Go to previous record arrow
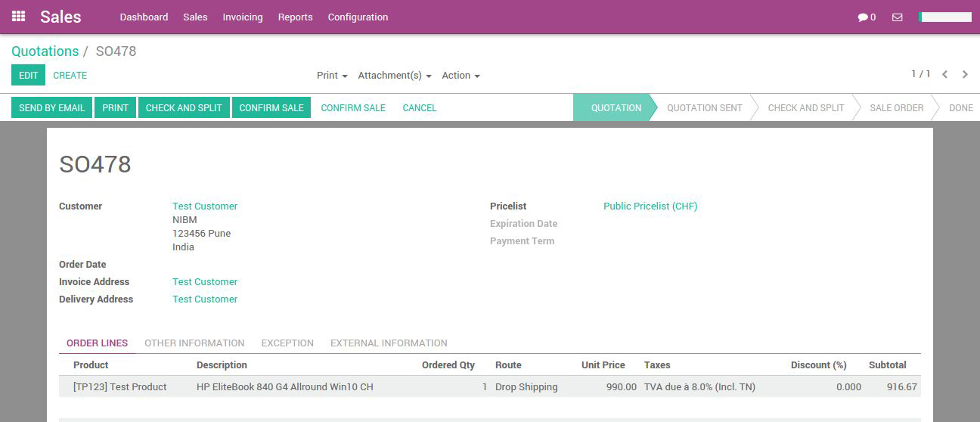The image size is (980, 422). click(944, 74)
